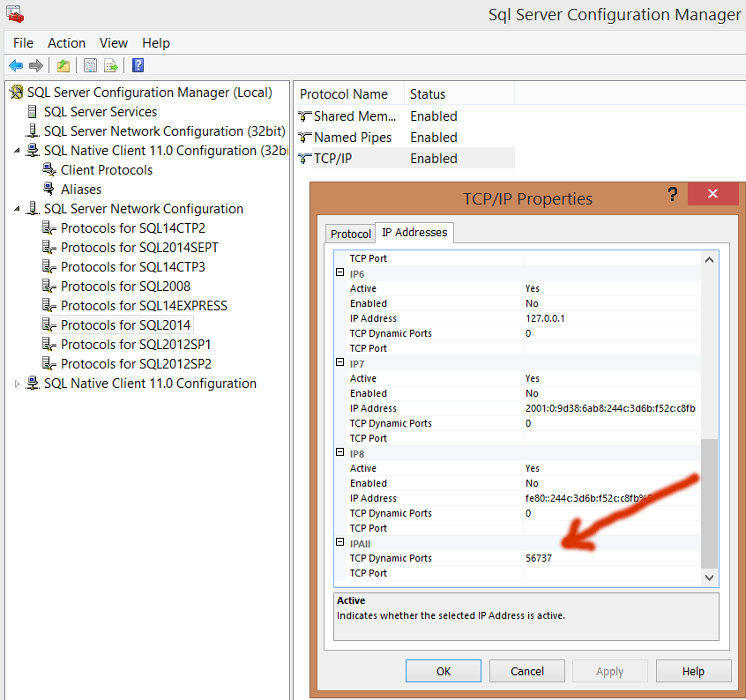The height and width of the screenshot is (700, 746).
Task: Open the Help toolbar icon
Action: (137, 65)
